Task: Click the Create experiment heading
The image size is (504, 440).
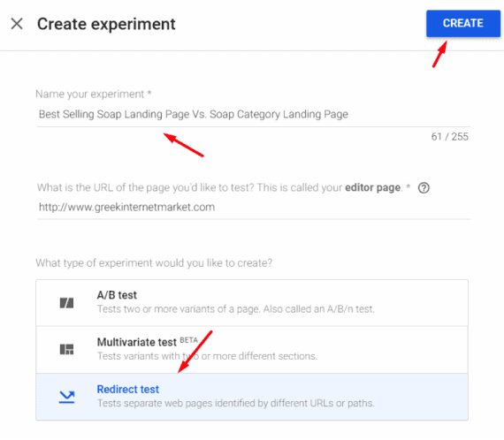Action: (106, 24)
